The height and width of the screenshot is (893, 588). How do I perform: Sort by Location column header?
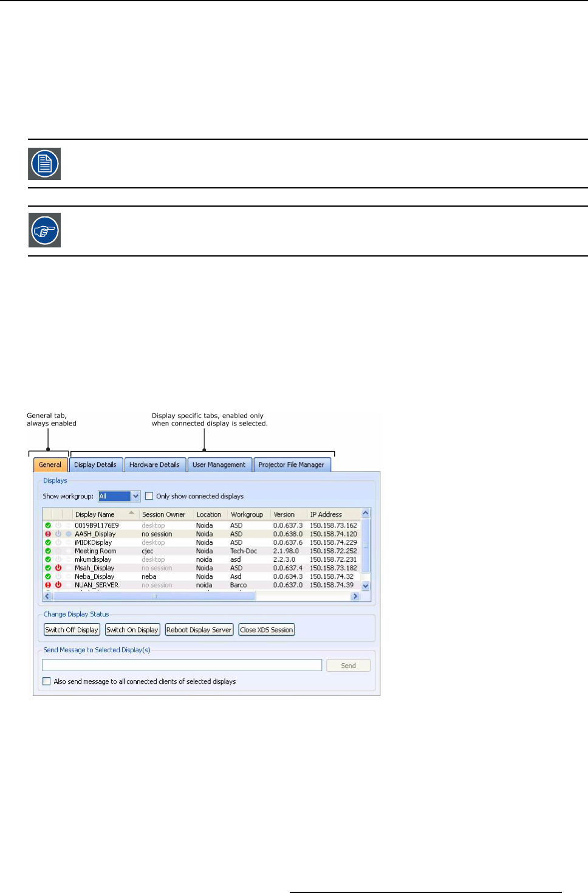[x=209, y=514]
